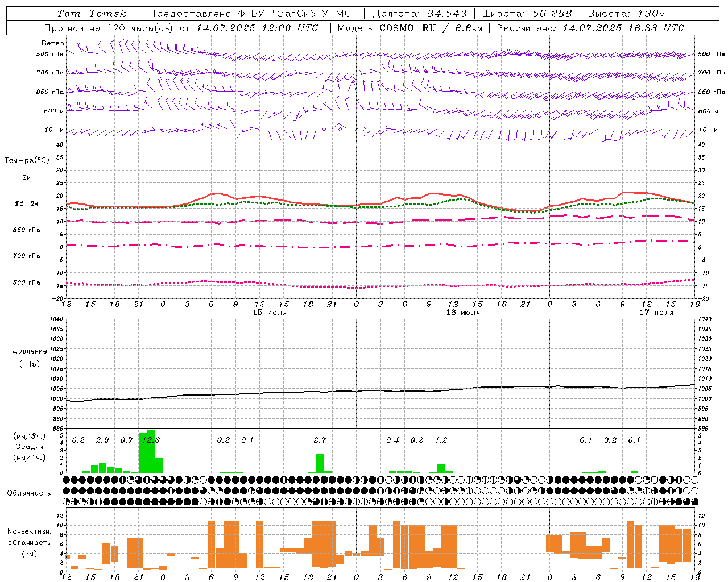This screenshot has width=728, height=582.
Task: Click the 500 гПа temperature legend entry
Action: click(x=27, y=282)
